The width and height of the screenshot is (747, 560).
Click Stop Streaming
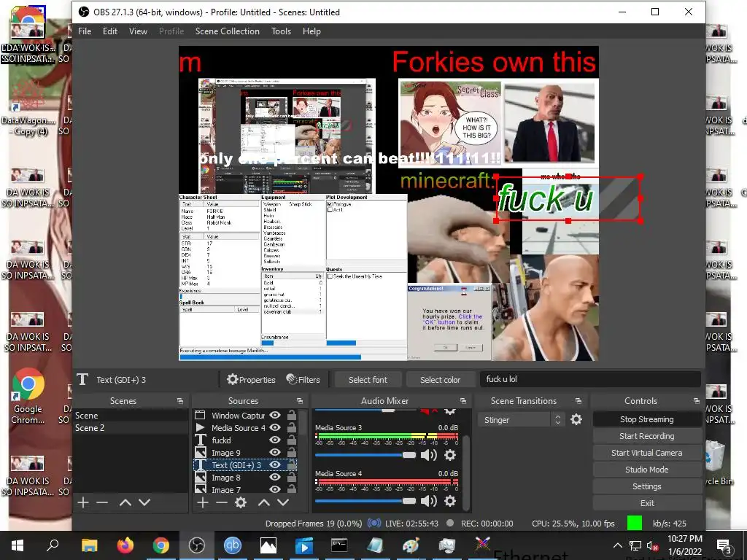pos(646,419)
